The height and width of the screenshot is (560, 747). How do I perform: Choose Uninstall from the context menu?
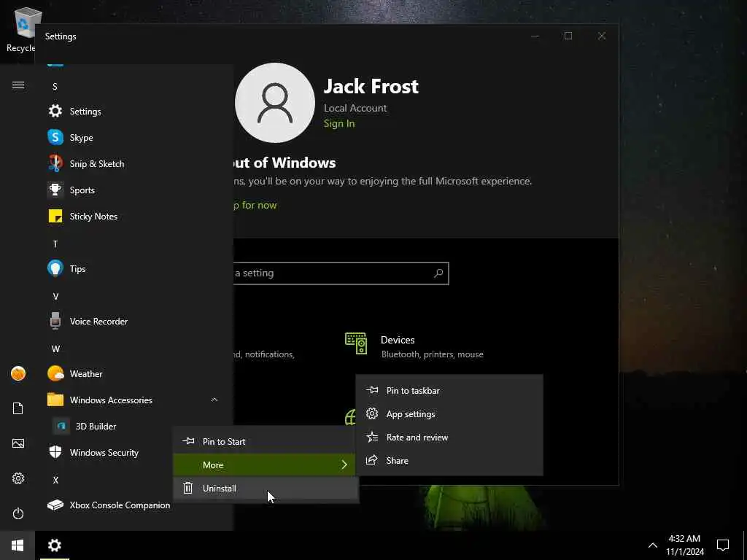266,488
